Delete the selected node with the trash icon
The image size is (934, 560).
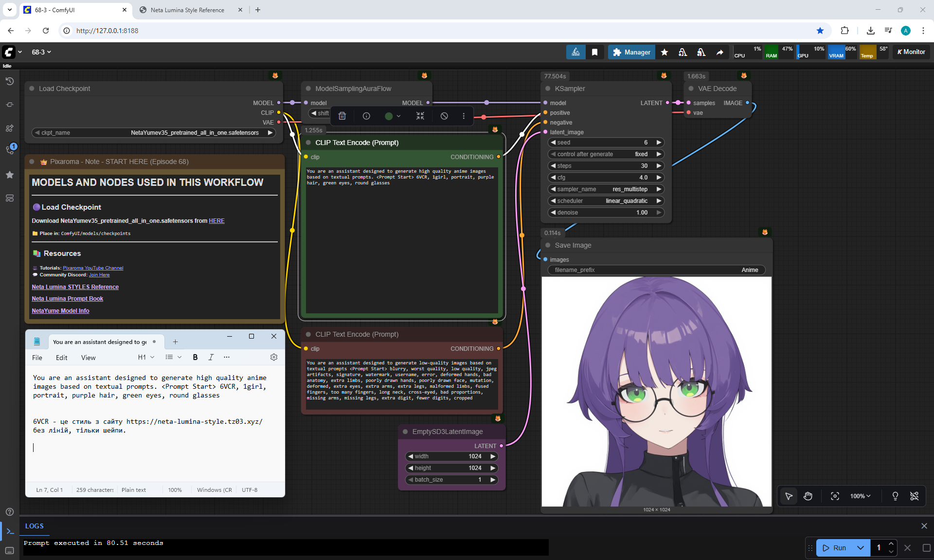tap(342, 116)
